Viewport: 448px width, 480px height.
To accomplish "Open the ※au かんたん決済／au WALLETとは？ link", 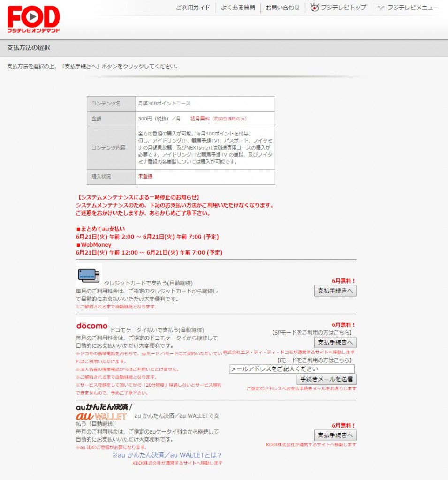I will (x=167, y=455).
